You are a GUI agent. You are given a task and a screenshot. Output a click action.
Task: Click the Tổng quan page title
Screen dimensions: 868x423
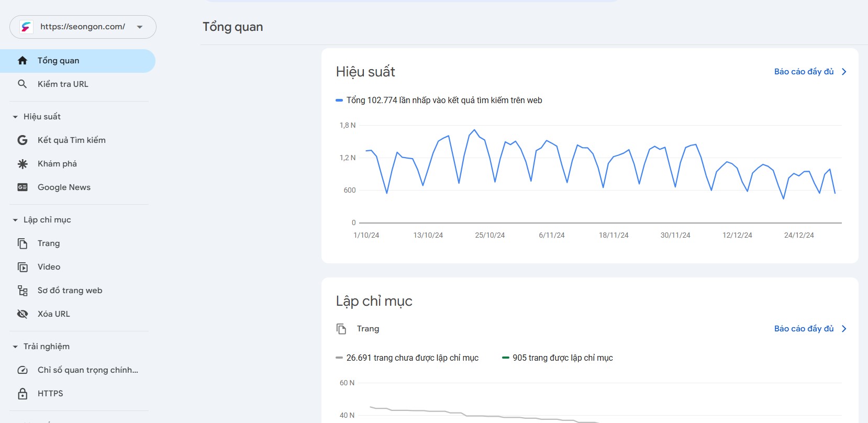(233, 27)
